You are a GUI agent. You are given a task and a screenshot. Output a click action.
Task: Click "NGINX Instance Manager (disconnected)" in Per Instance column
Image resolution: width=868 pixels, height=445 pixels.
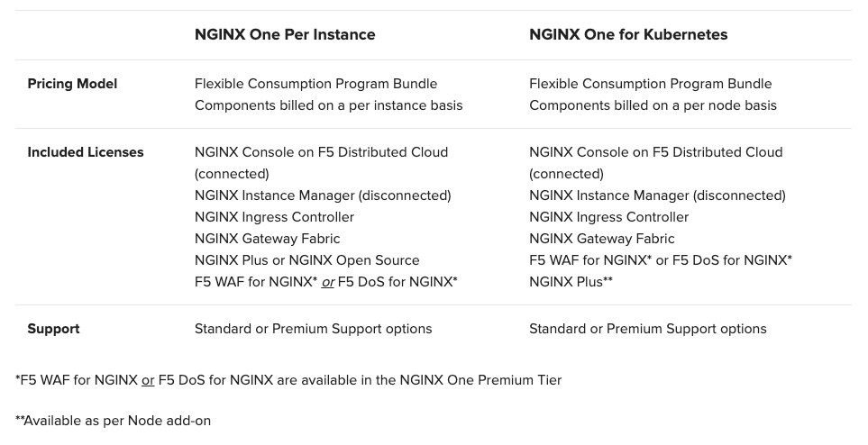coord(323,195)
